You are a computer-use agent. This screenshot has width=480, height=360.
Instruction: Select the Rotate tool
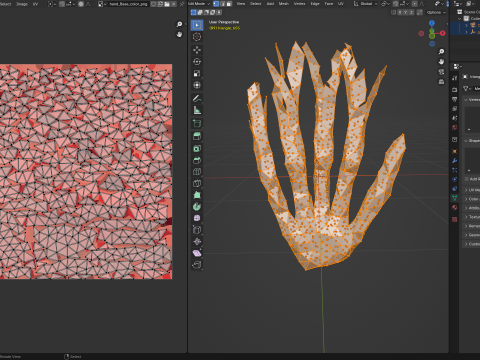(x=197, y=62)
